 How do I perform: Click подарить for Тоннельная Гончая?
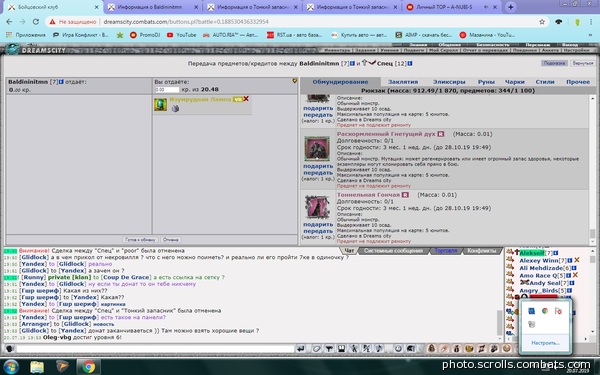pos(318,225)
